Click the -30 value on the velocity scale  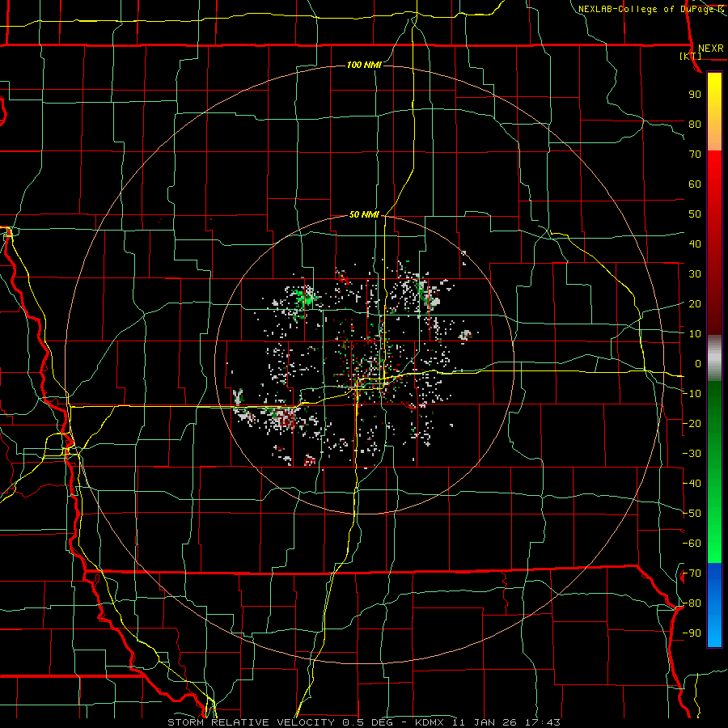tap(692, 454)
